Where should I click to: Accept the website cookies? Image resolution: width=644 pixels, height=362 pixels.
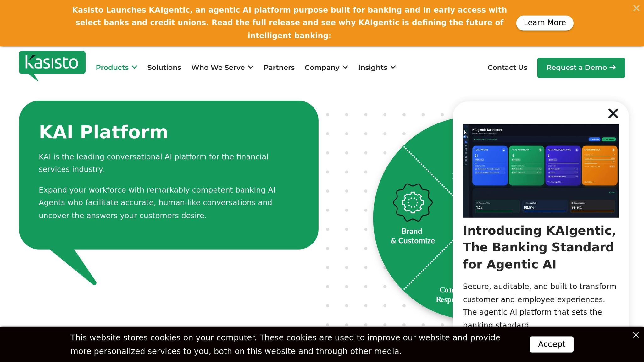(551, 344)
